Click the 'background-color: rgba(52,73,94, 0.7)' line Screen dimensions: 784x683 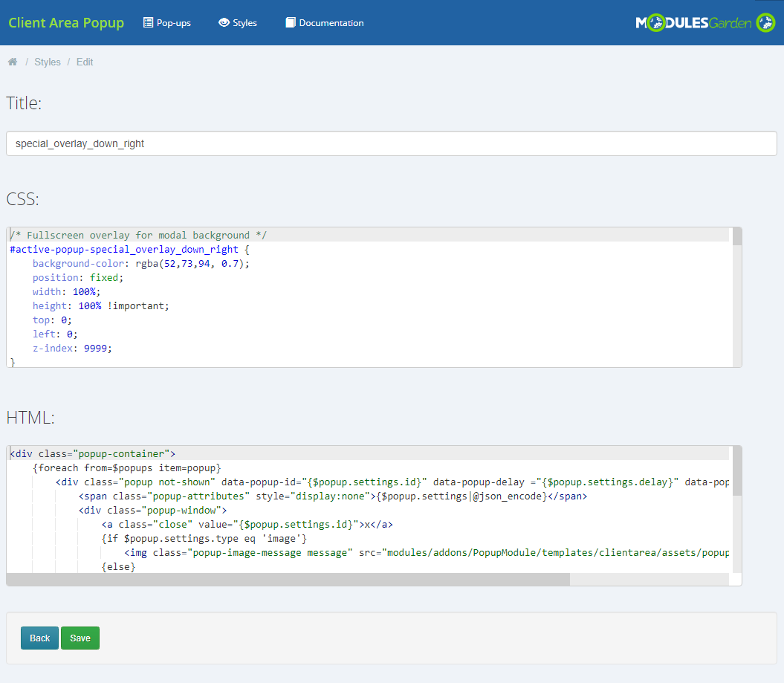point(141,264)
